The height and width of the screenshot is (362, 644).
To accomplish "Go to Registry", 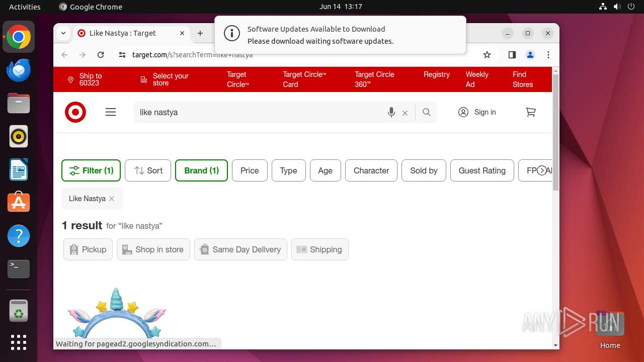I will pyautogui.click(x=436, y=74).
